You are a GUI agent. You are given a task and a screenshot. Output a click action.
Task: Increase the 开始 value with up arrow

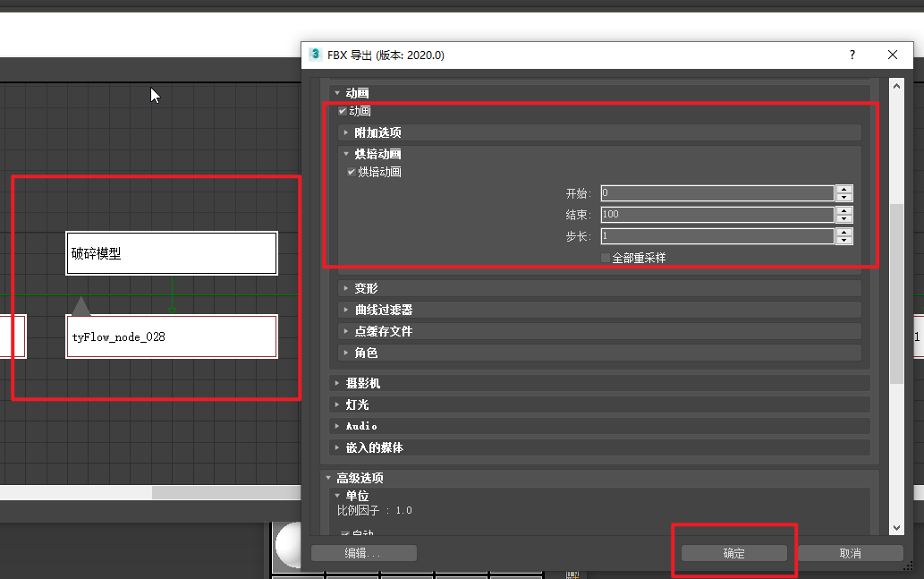click(844, 189)
